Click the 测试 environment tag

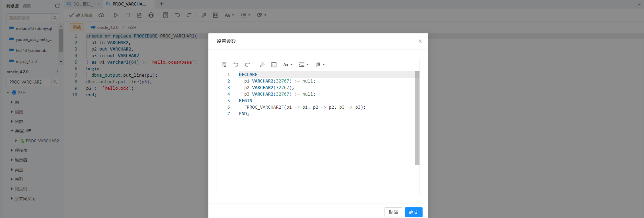point(77,27)
